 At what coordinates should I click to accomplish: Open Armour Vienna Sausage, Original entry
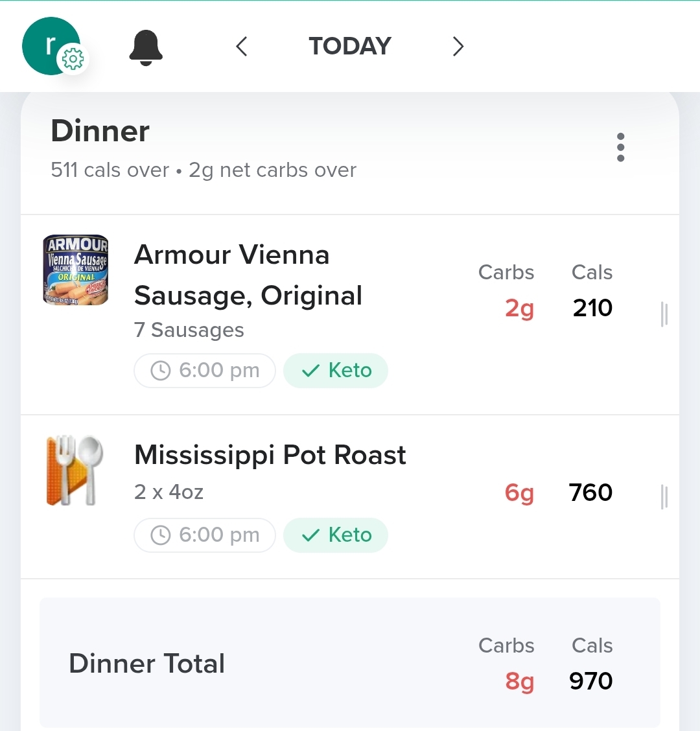coord(248,275)
